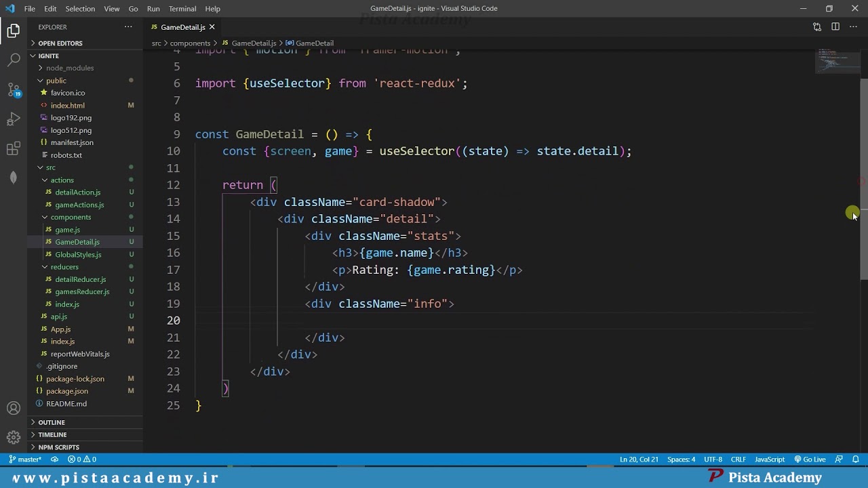Select the components breadcrumb item
This screenshot has width=868, height=488.
190,43
